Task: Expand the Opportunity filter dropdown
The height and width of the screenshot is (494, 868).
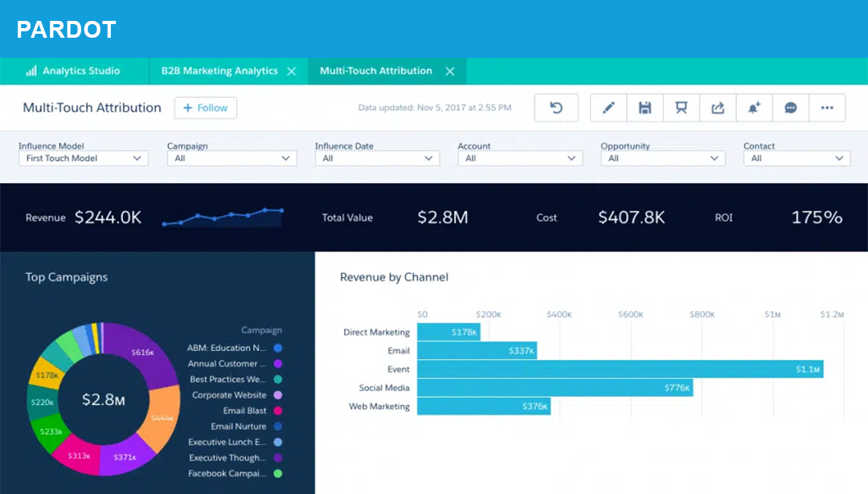Action: (663, 158)
